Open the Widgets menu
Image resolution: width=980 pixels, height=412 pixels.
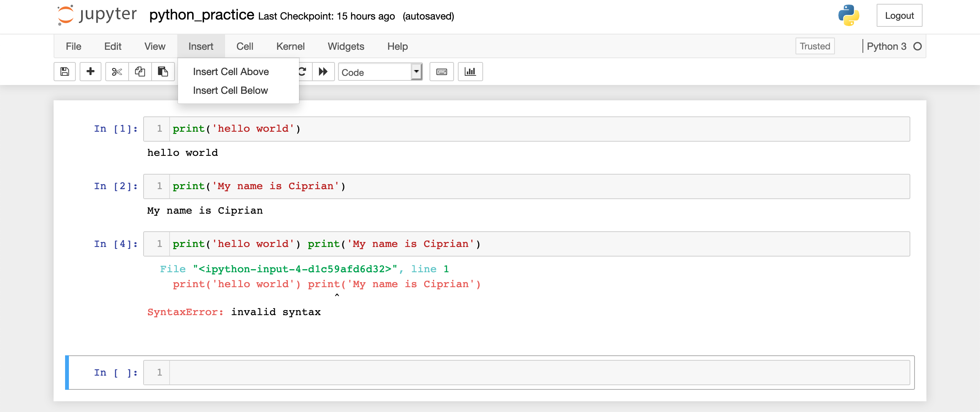pos(346,46)
